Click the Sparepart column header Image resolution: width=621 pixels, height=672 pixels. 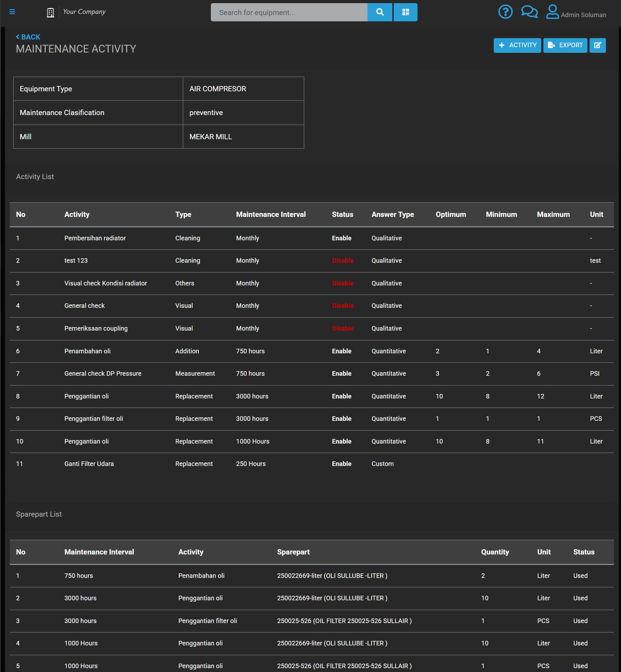[293, 552]
